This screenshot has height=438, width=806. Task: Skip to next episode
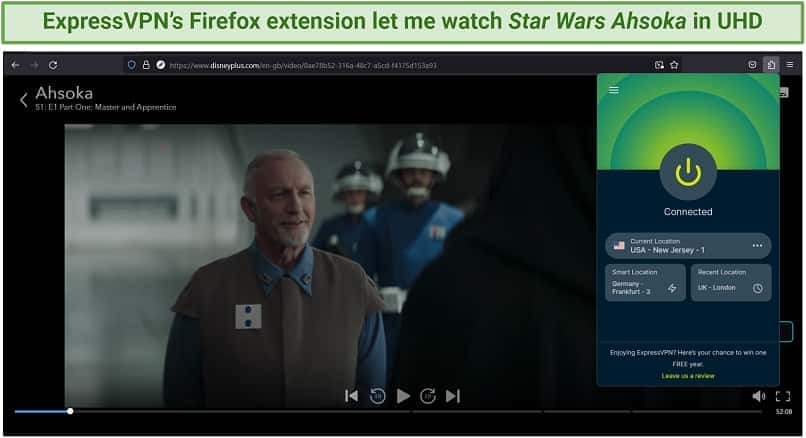[x=453, y=396]
